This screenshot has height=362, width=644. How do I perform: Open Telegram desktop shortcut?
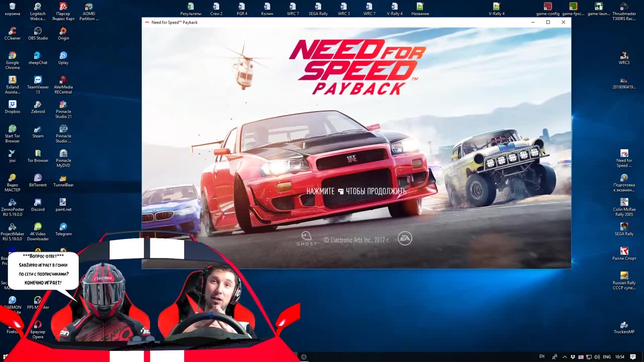coord(63,230)
